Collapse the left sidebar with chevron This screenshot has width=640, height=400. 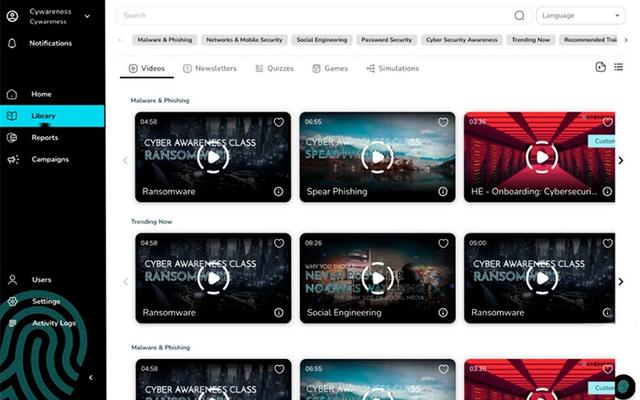(91, 377)
